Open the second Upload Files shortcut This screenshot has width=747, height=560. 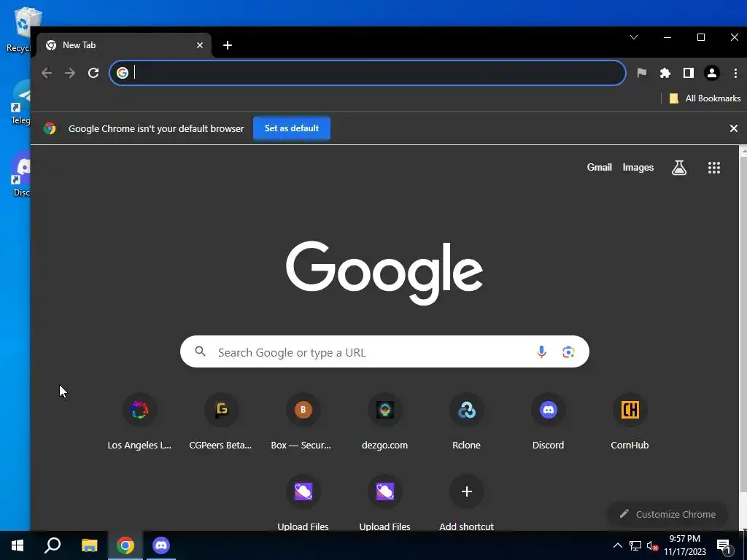384,502
